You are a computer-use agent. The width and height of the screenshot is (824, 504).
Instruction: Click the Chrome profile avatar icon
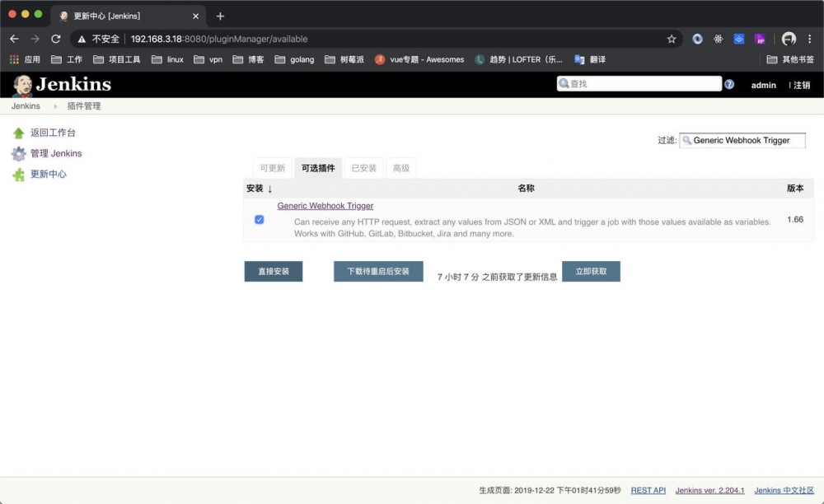[x=789, y=38]
